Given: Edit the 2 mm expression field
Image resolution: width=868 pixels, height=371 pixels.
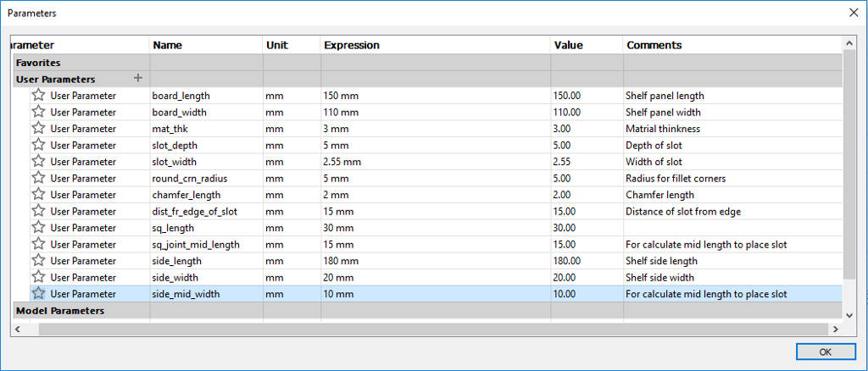Looking at the screenshot, I should 436,195.
